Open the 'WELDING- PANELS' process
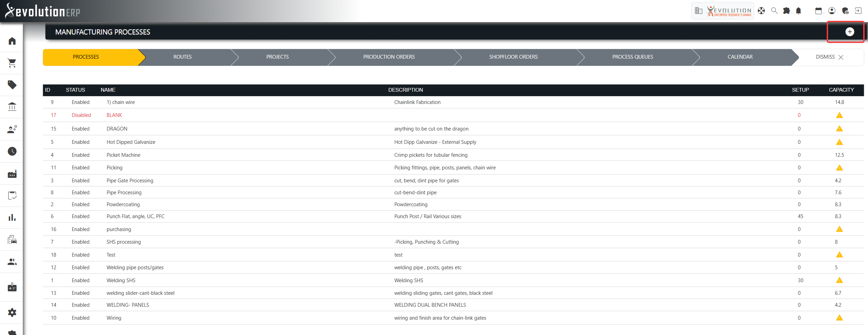Viewport: 868px width, 335px height. [x=128, y=305]
